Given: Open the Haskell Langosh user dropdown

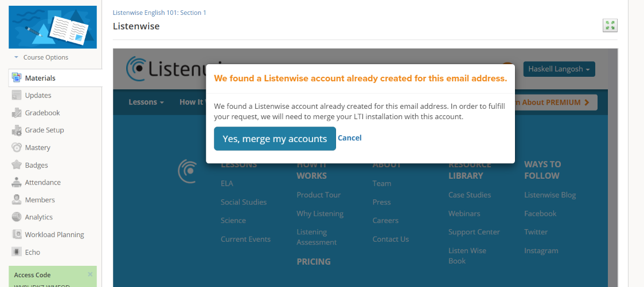Looking at the screenshot, I should (x=559, y=69).
